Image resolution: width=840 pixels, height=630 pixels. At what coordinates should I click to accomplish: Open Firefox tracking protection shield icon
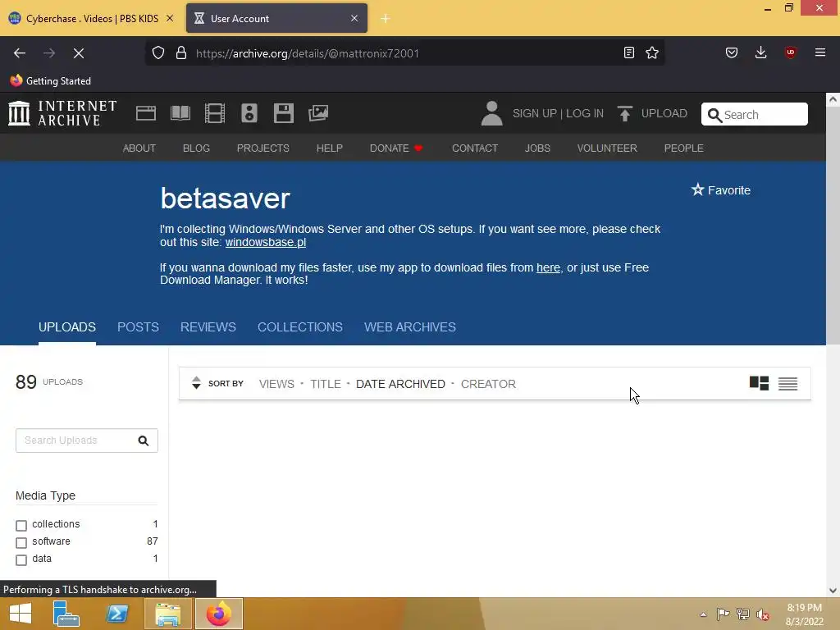158,53
